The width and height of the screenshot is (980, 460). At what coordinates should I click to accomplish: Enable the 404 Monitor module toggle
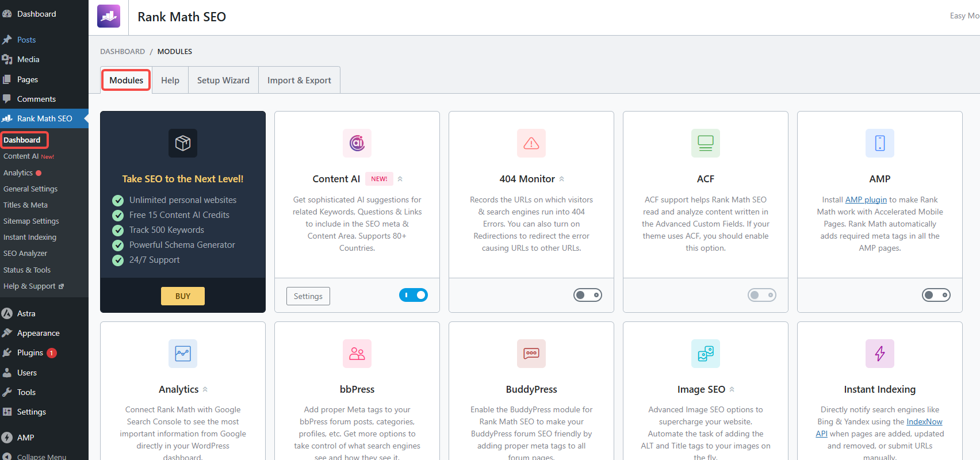(x=587, y=295)
